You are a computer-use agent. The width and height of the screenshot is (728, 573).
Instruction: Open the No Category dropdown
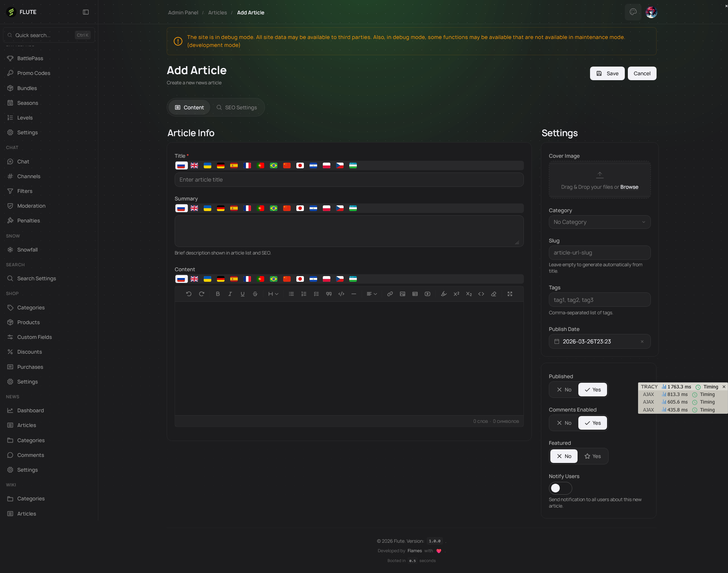coord(599,222)
